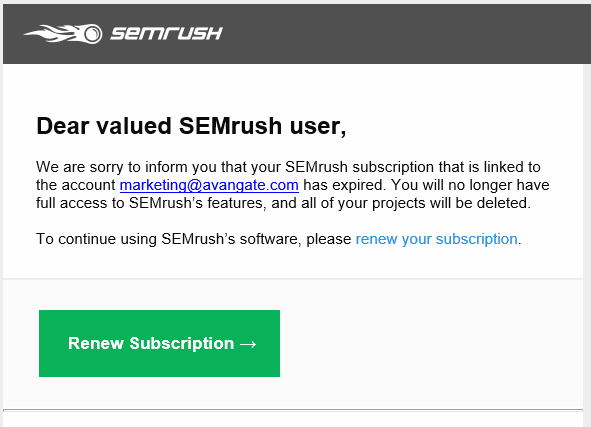The image size is (591, 427).
Task: Click the green Renew Subscription button
Action: pyautogui.click(x=159, y=343)
